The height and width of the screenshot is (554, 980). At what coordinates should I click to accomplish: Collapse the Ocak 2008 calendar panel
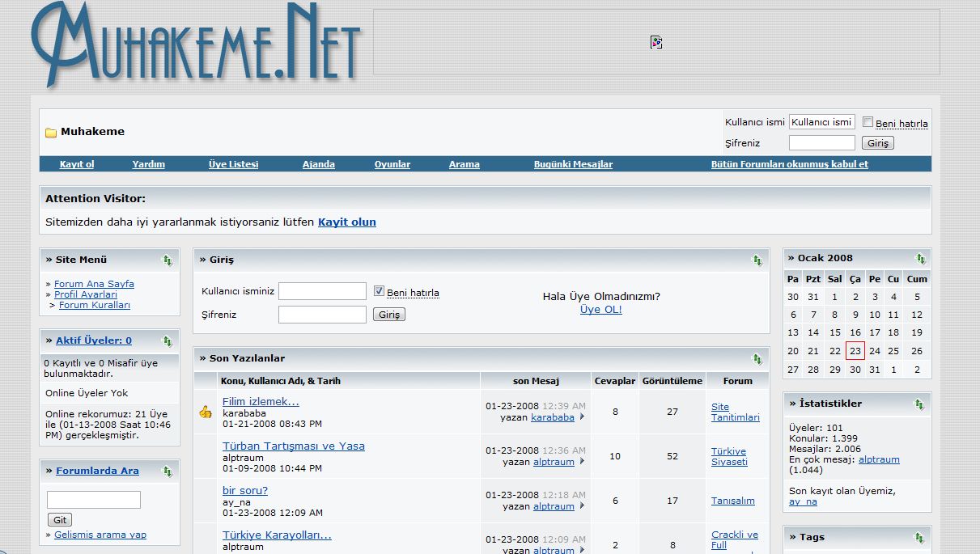click(920, 259)
